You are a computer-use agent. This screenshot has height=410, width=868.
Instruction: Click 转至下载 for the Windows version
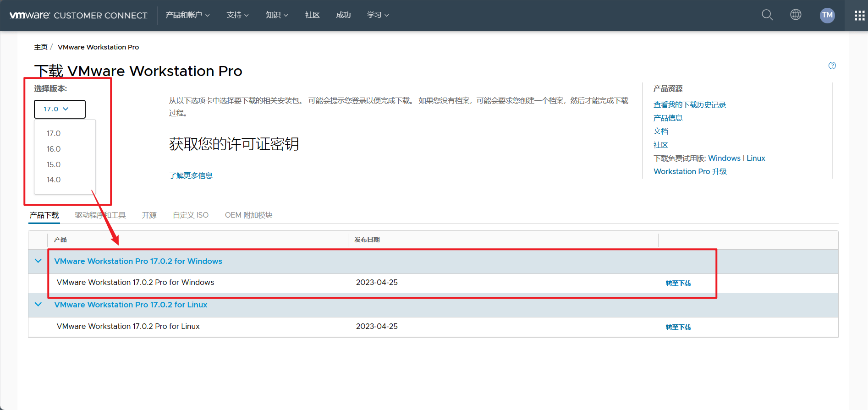678,283
